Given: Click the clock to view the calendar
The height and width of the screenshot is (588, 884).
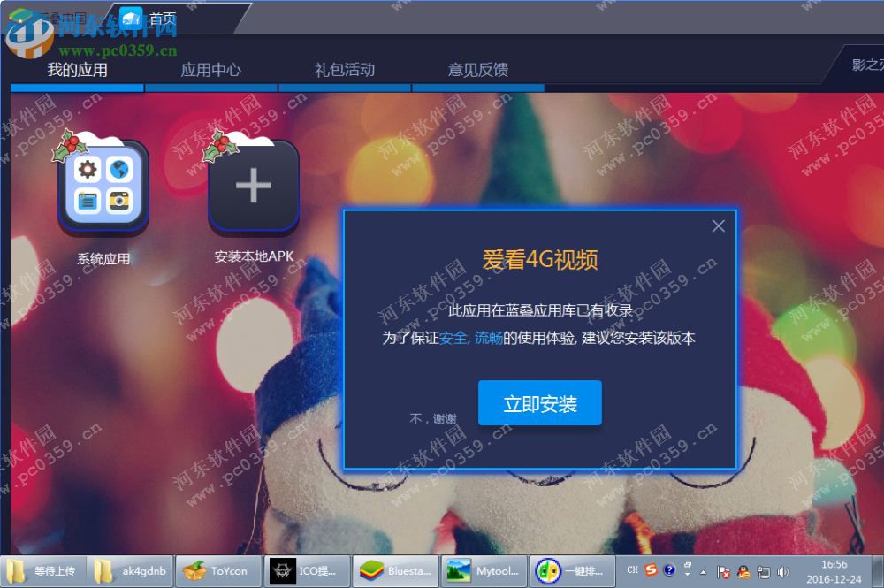Looking at the screenshot, I should [x=835, y=570].
